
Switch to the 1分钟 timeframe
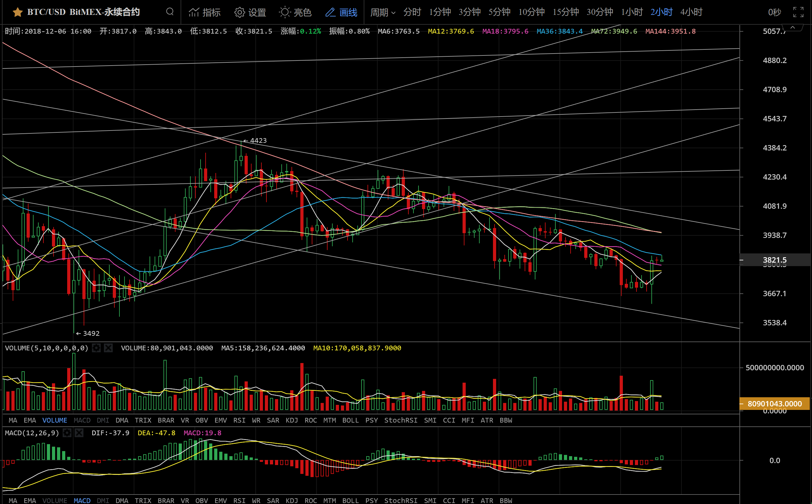tap(440, 12)
